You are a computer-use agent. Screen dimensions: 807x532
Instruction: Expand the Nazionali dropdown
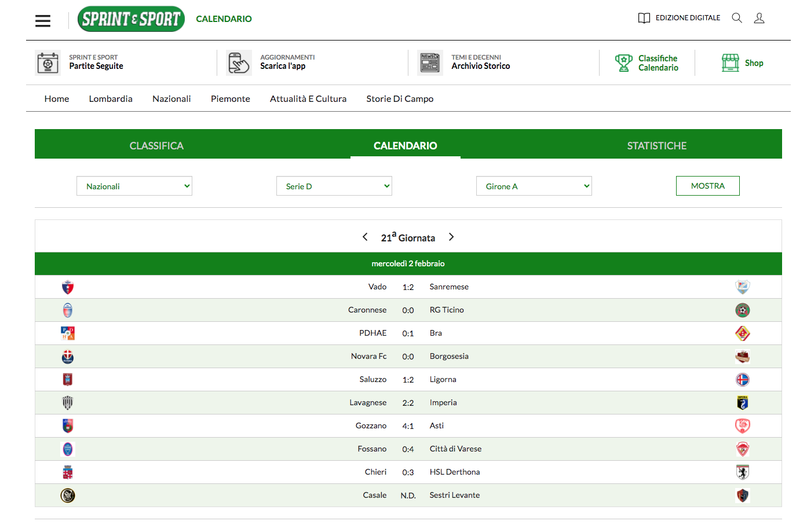point(134,186)
